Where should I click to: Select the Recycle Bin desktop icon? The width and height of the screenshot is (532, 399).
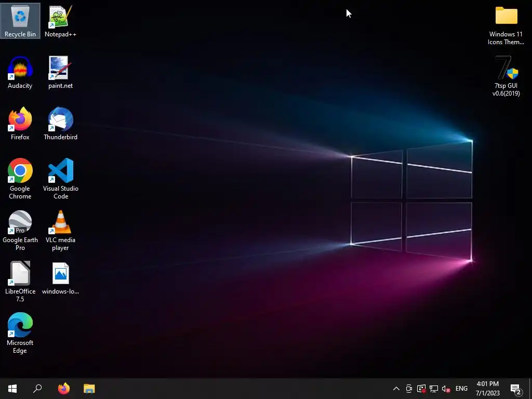(x=20, y=21)
